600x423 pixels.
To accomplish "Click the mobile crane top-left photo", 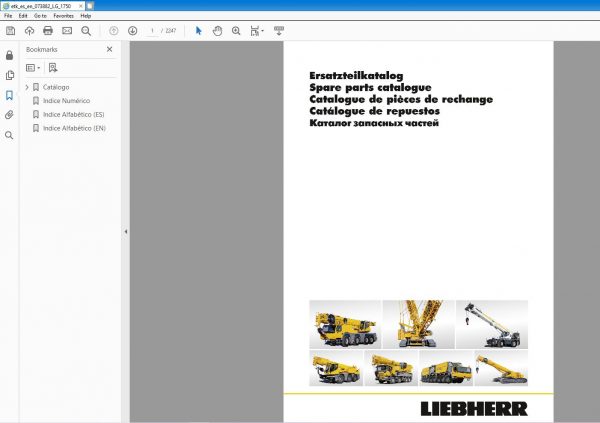I will click(x=345, y=324).
